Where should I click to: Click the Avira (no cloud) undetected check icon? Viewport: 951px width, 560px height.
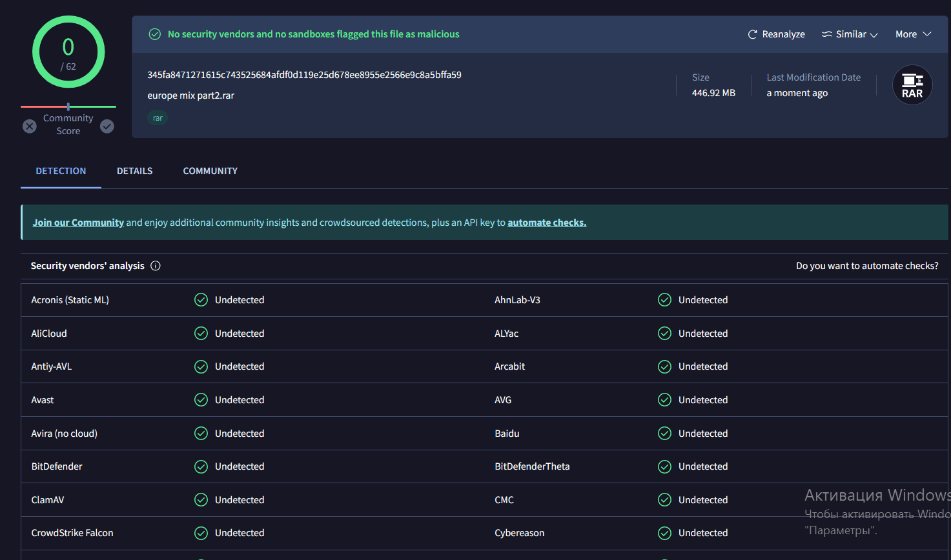pos(201,434)
